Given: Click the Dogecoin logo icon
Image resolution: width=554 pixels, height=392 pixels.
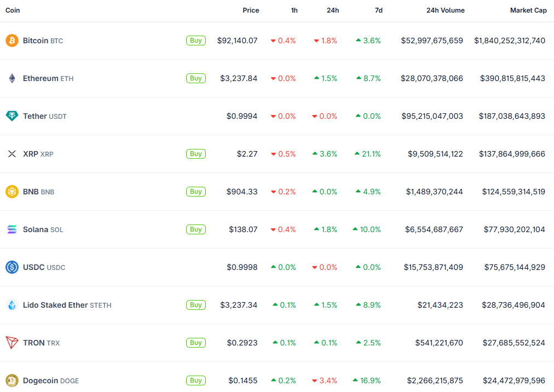Looking at the screenshot, I should (12, 381).
